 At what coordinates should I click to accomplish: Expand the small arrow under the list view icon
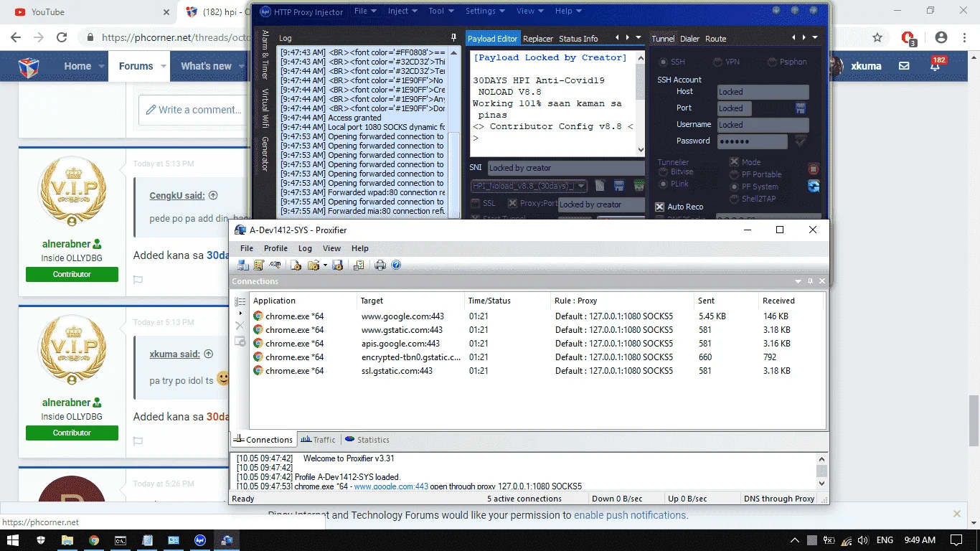click(x=240, y=314)
